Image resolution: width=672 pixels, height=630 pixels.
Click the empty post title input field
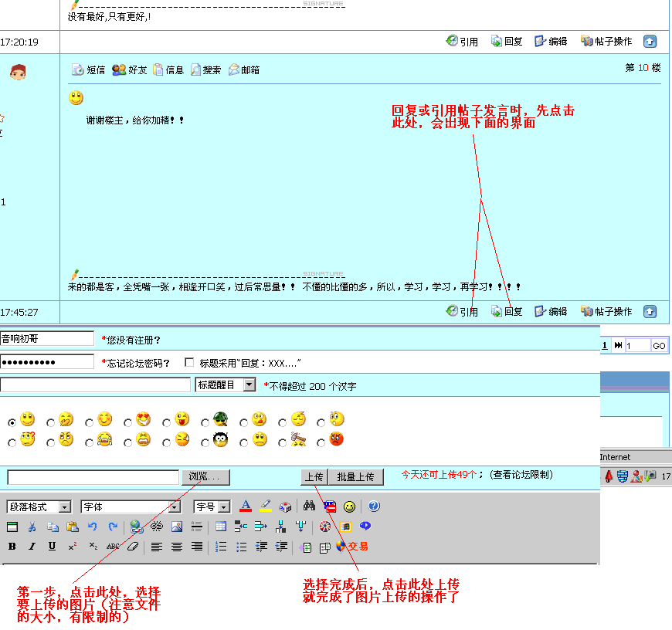(x=95, y=384)
